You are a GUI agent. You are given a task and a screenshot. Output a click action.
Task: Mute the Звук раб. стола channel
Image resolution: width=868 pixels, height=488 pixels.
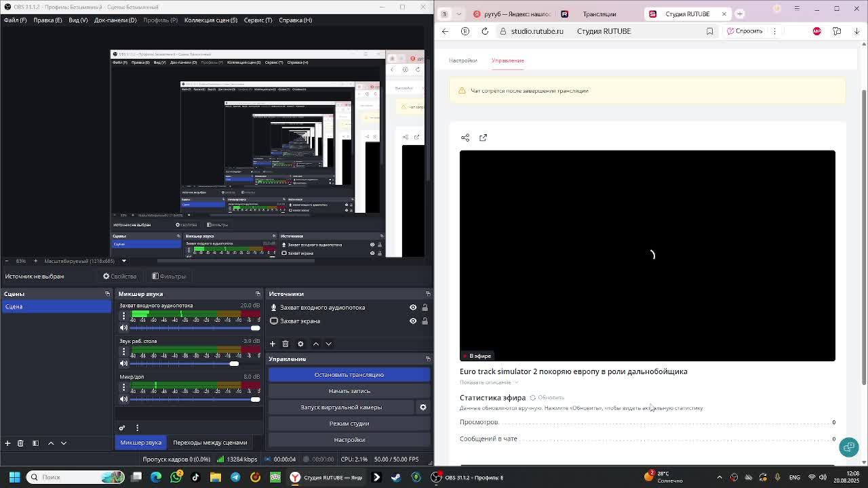tap(123, 364)
